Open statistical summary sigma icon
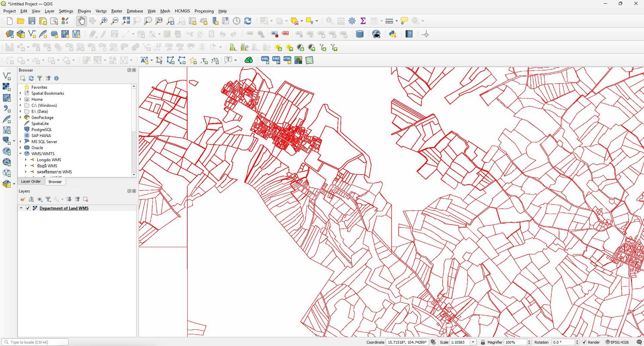644x346 pixels. click(363, 21)
